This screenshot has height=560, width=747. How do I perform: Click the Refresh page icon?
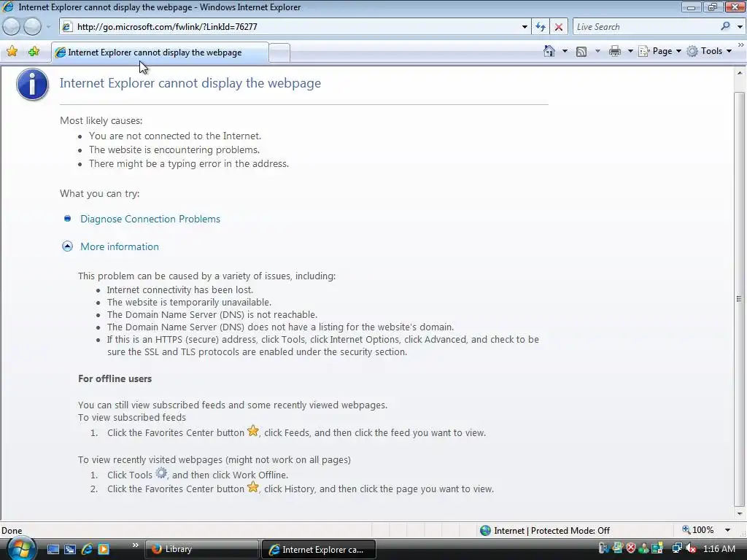click(x=541, y=27)
